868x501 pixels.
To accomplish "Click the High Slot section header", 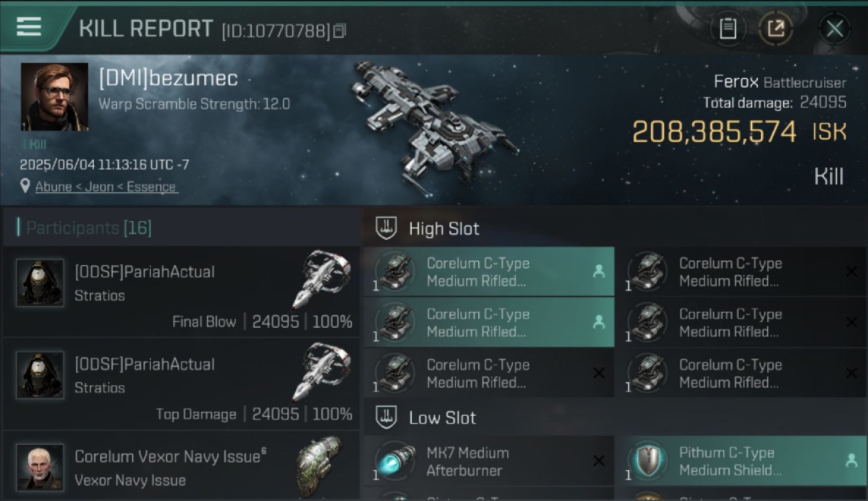I will [x=443, y=228].
